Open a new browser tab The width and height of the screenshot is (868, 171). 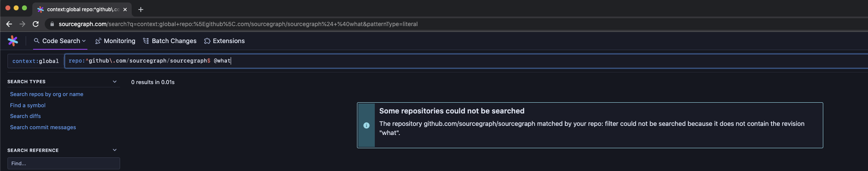[141, 10]
